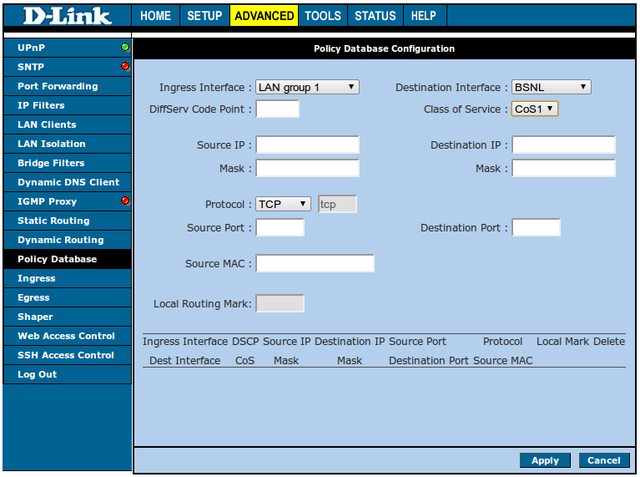The height and width of the screenshot is (477, 640).
Task: Open Egress page in sidebar
Action: pyautogui.click(x=67, y=297)
